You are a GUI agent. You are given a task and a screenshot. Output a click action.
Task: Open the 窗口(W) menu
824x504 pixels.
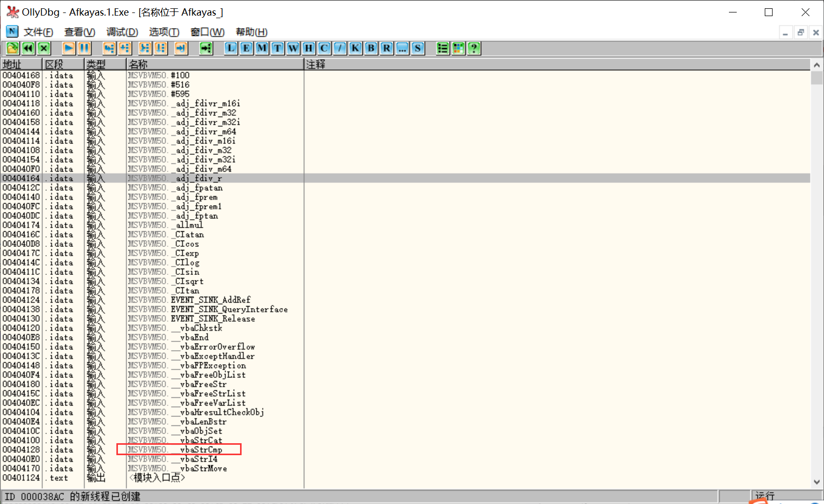207,32
